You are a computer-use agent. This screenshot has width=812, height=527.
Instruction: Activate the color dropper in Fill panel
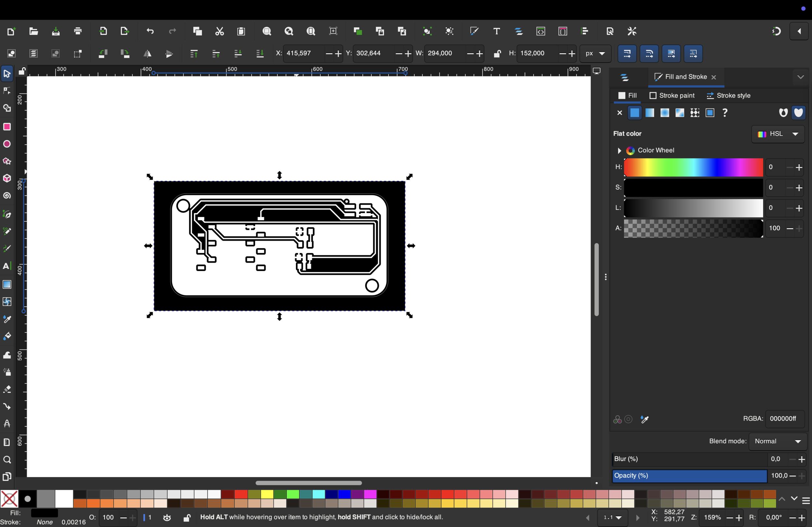(x=645, y=419)
